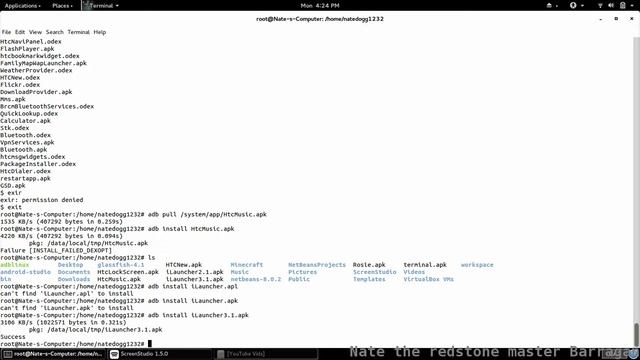Switch to root@Nate-s-Computer terminal taskbar entry
Viewport: 640px width, 360px height.
click(x=53, y=354)
